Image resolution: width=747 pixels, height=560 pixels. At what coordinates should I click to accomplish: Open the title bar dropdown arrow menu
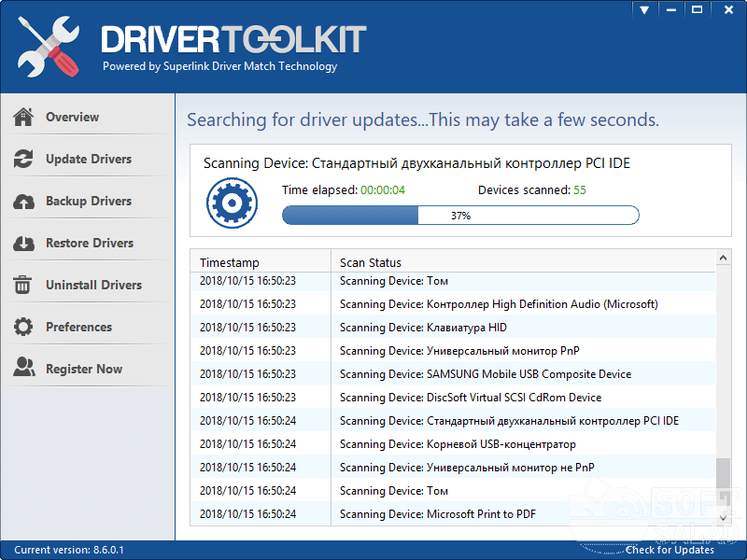[x=644, y=9]
